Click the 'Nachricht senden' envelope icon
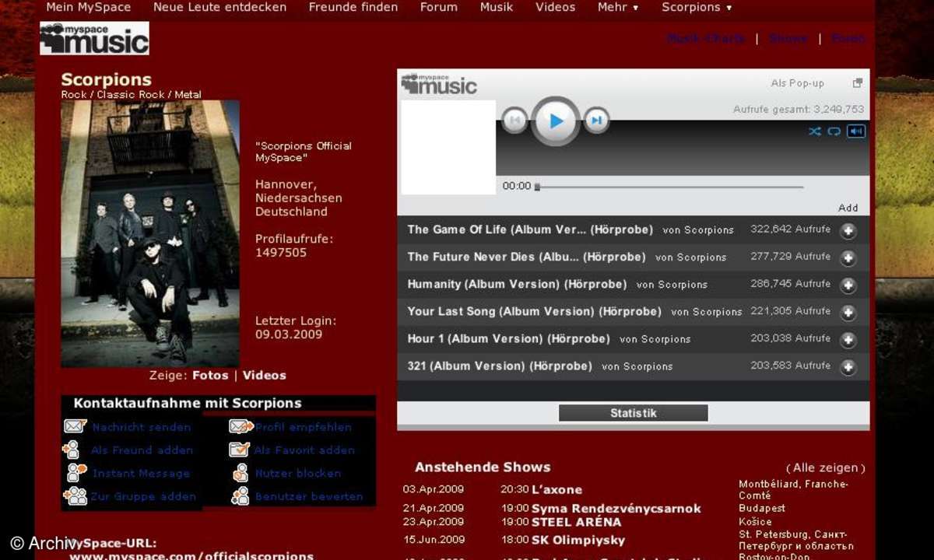The width and height of the screenshot is (934, 560). click(x=75, y=426)
